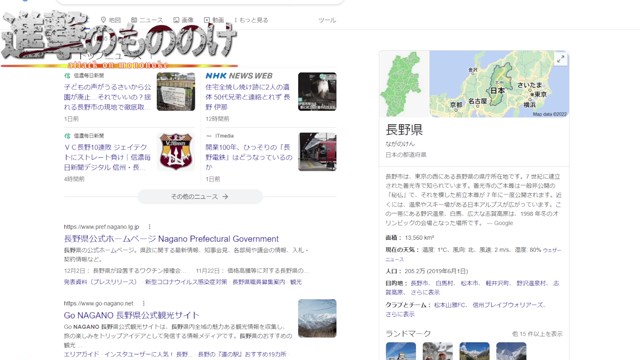Click the 日本の都道府県 subtitle
The image size is (640, 360).
click(x=406, y=155)
